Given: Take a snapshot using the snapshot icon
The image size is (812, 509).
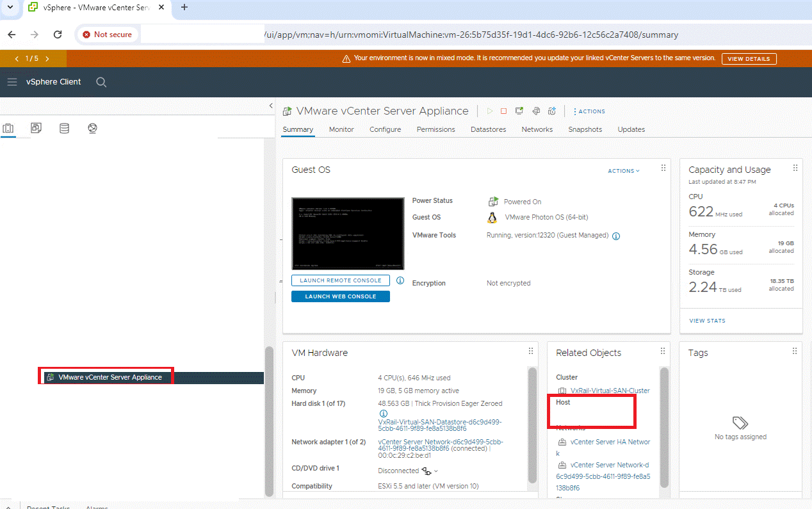Looking at the screenshot, I should 551,111.
